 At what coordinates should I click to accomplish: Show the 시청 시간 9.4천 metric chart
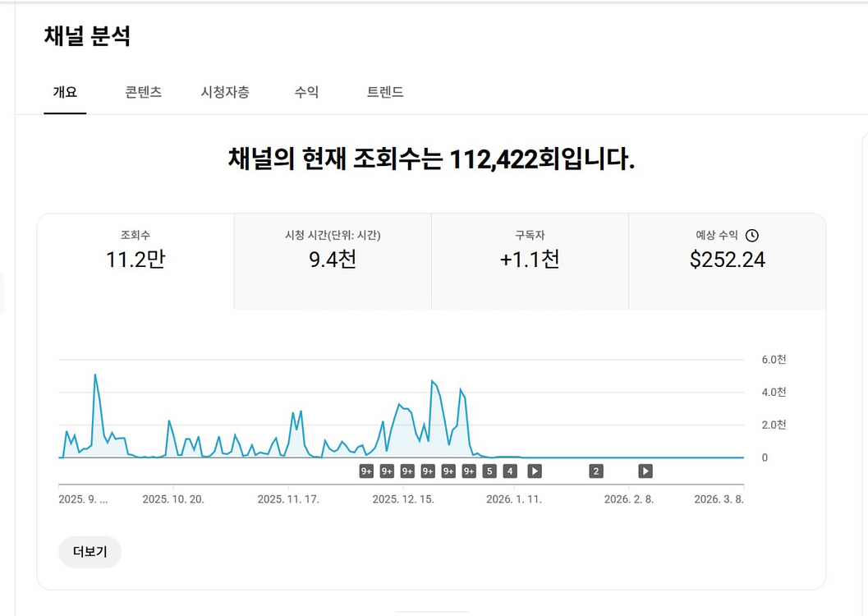pos(333,261)
